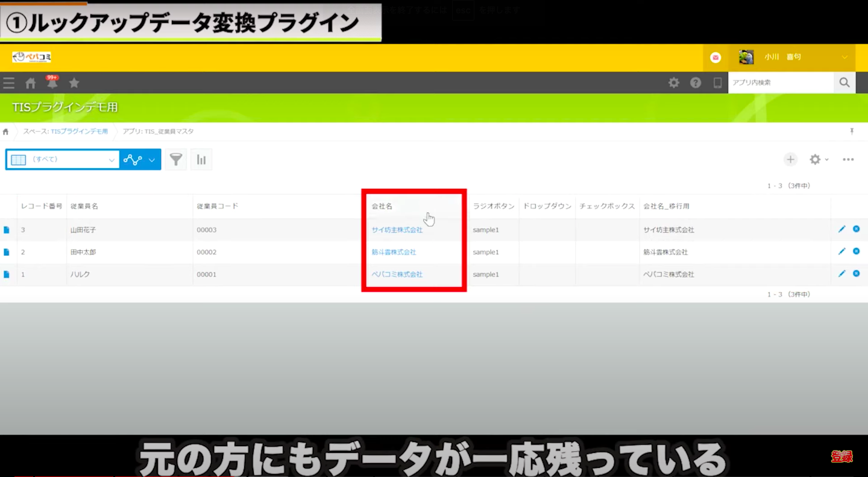Click the 山田花子 name cell
868x477 pixels.
click(x=84, y=230)
